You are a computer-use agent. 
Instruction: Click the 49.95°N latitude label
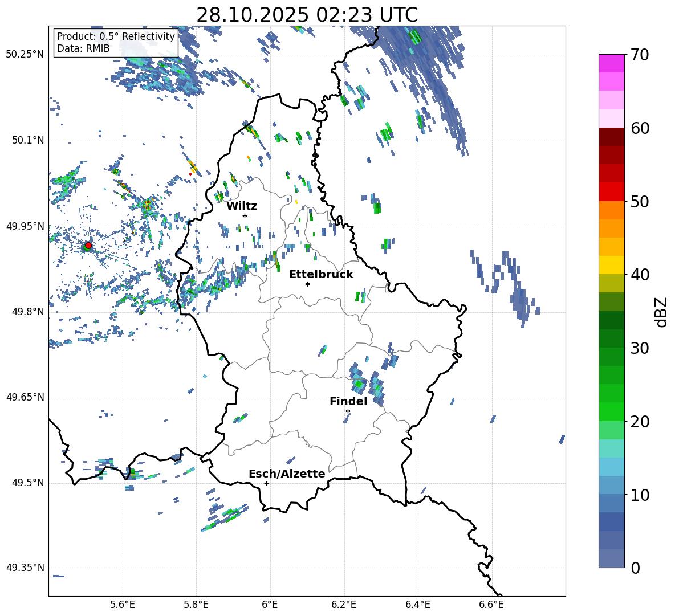pyautogui.click(x=25, y=226)
